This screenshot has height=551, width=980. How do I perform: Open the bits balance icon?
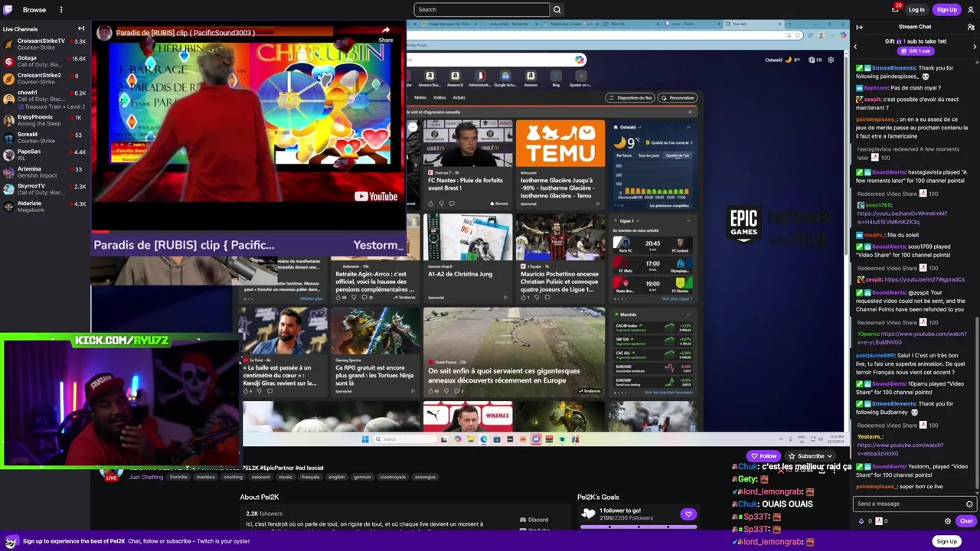[x=861, y=521]
